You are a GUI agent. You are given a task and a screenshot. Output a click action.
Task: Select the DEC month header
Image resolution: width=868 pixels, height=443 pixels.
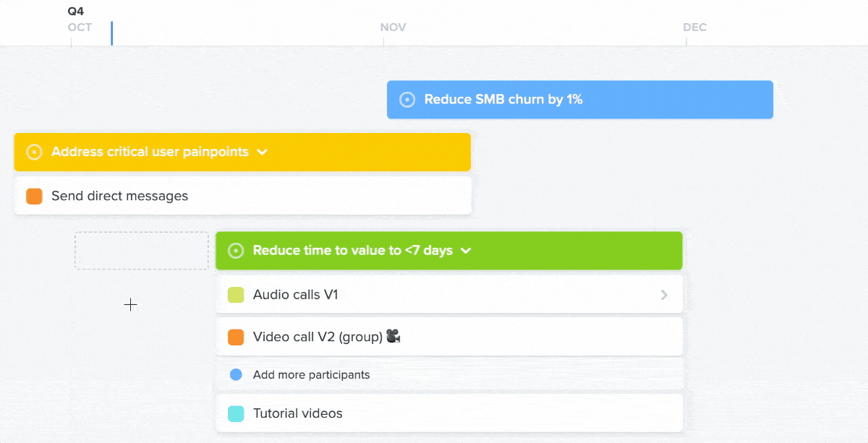pyautogui.click(x=695, y=27)
